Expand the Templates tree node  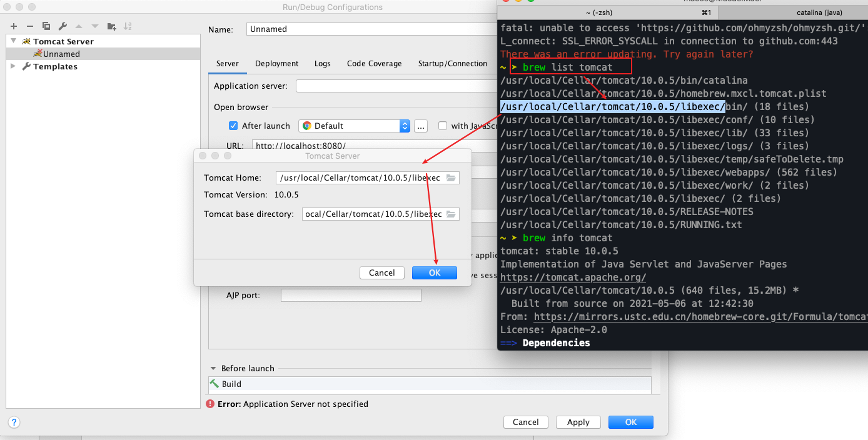[14, 66]
